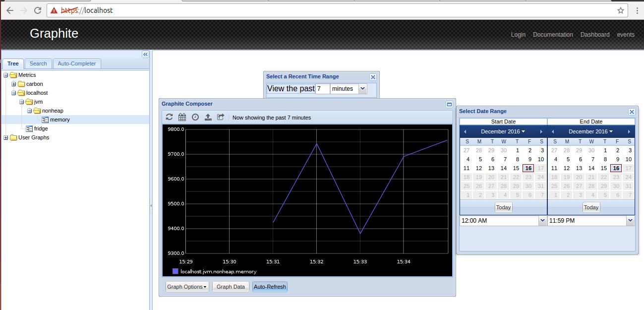
Task: Switch to the Search tab
Action: (38, 63)
